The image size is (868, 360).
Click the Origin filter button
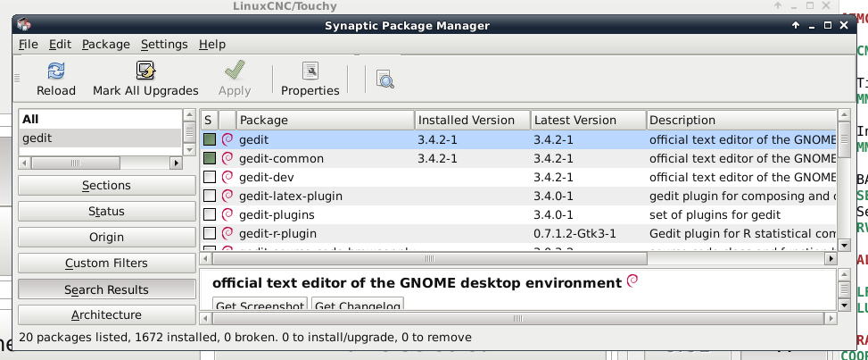click(x=107, y=238)
